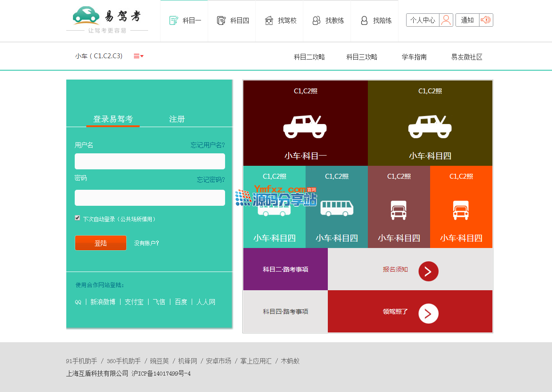
Task: Focus the 用户名 input field
Action: tap(149, 161)
